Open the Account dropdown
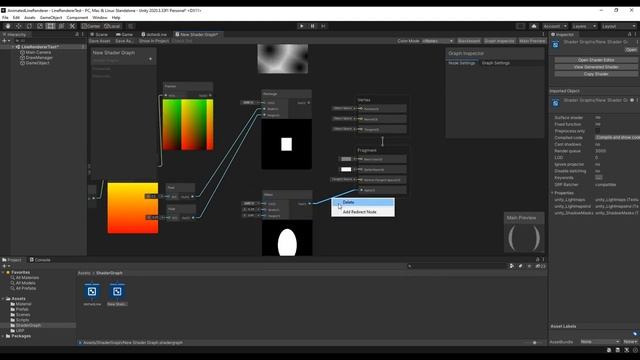 555,26
